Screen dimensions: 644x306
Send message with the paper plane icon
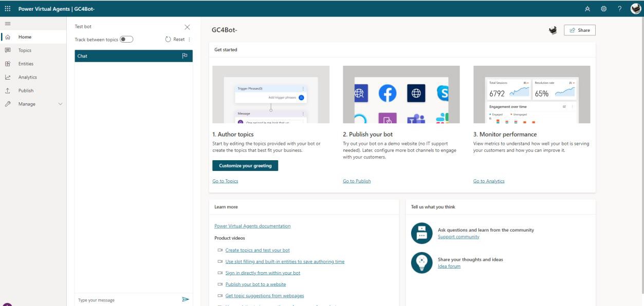[186, 299]
